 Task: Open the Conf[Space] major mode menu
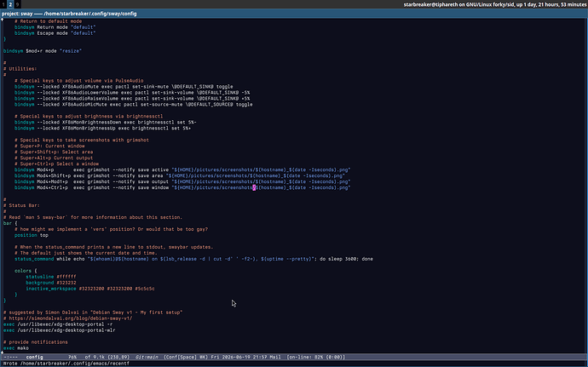point(180,358)
